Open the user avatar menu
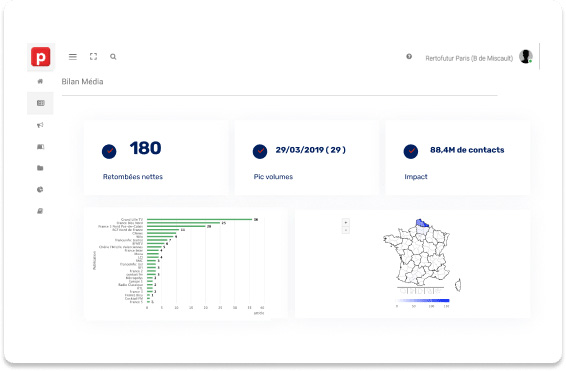Screen dimensions: 566x371 pyautogui.click(x=526, y=57)
